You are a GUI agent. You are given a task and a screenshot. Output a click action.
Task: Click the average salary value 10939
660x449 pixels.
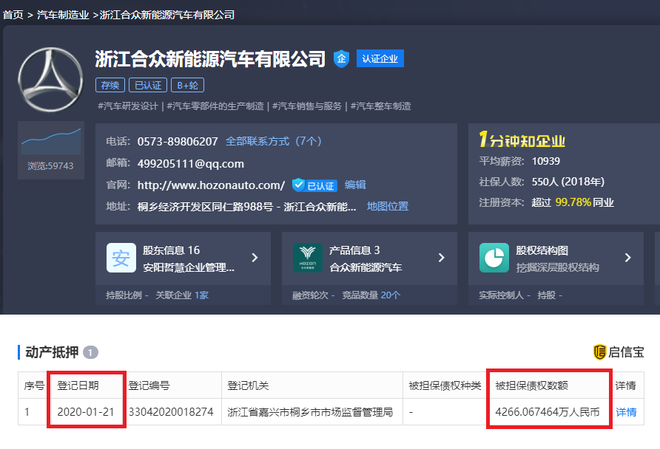tap(546, 161)
